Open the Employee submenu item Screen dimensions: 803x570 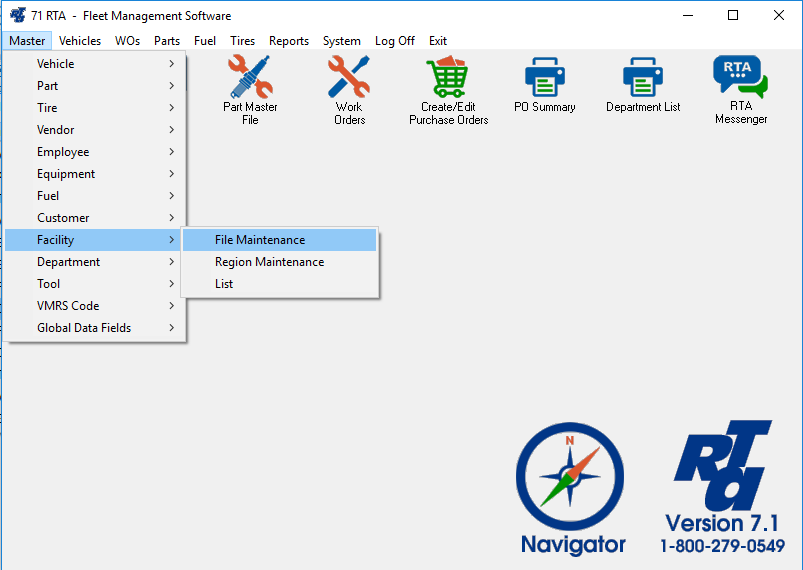pos(95,152)
